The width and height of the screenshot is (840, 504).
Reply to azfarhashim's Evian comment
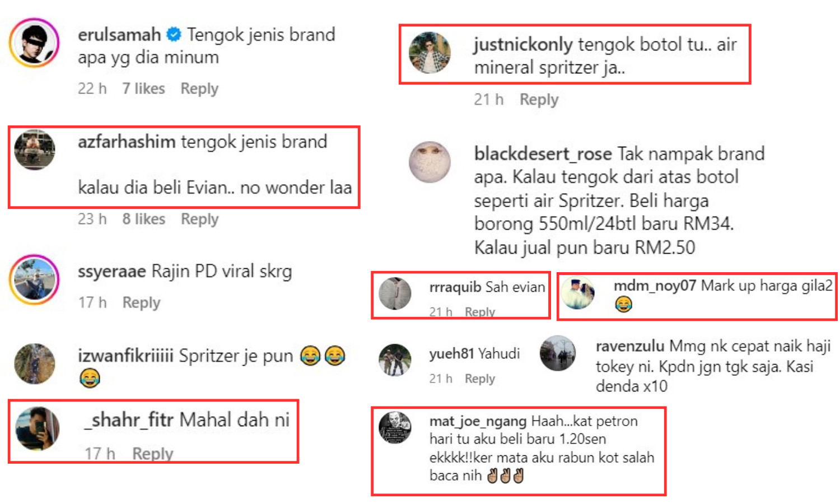coord(199,219)
